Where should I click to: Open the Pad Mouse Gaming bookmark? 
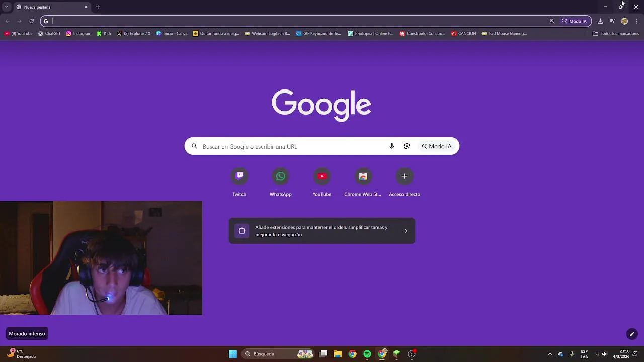(504, 34)
